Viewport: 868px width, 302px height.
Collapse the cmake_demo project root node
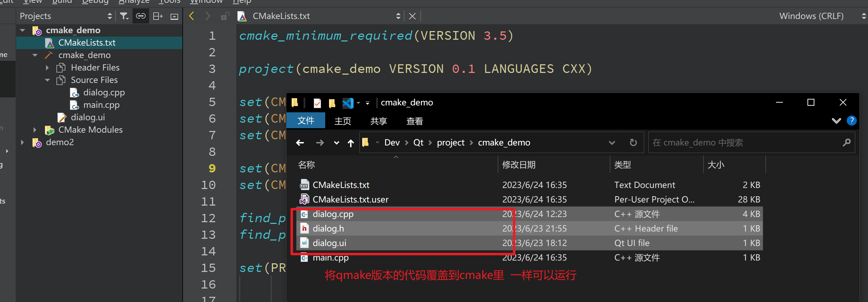click(x=22, y=30)
